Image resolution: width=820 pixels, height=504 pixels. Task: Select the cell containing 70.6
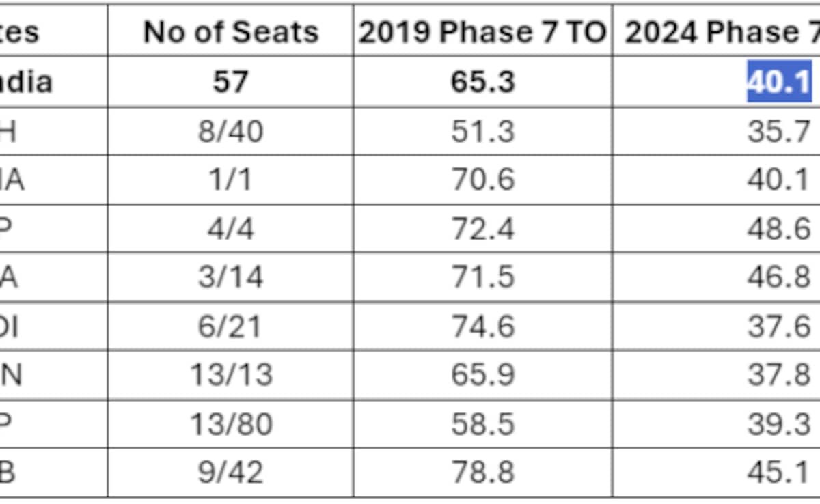click(483, 180)
